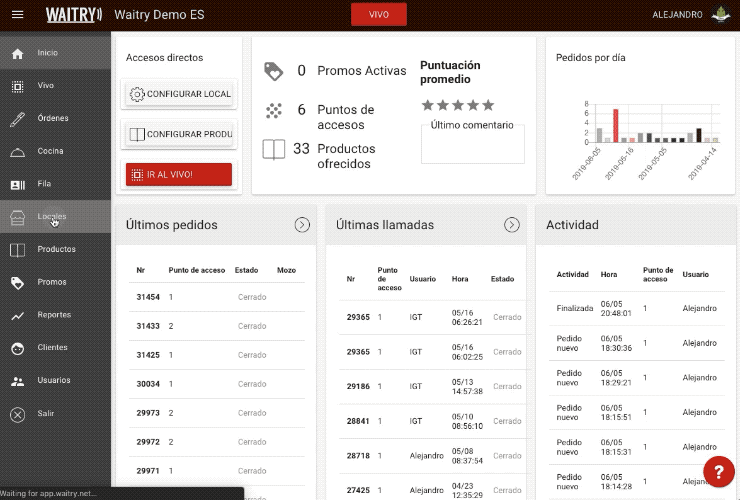
Task: Open Vivo in the sidebar
Action: (x=55, y=85)
